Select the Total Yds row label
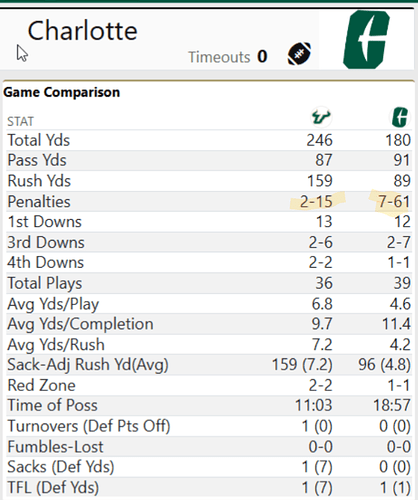The image size is (418, 500). (x=39, y=140)
